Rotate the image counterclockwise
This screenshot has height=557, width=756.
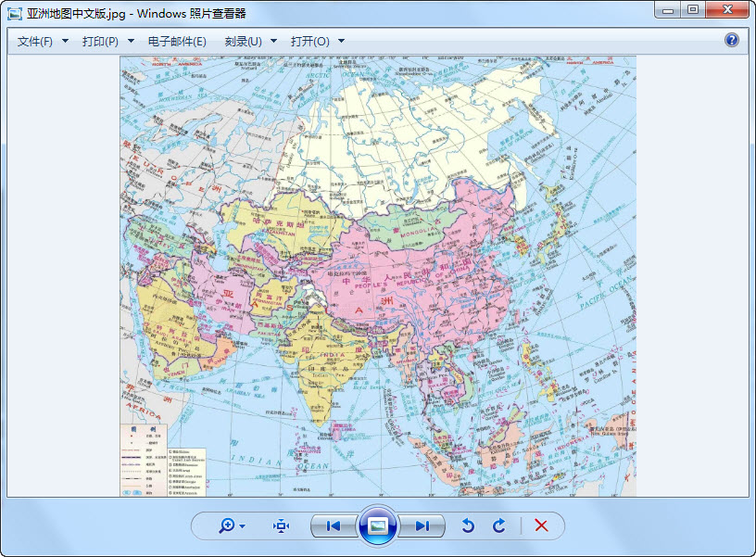coord(468,525)
